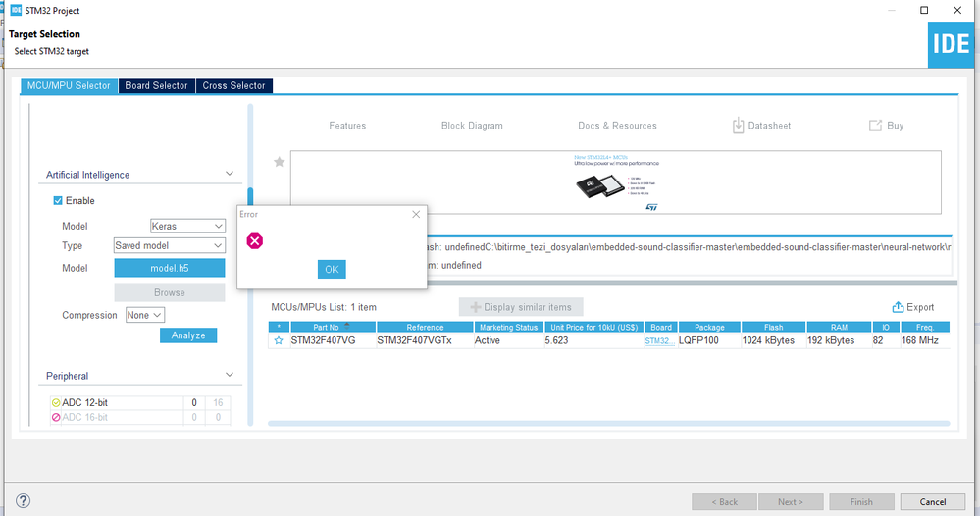The width and height of the screenshot is (980, 516).
Task: Click the Finish button
Action: [x=861, y=501]
